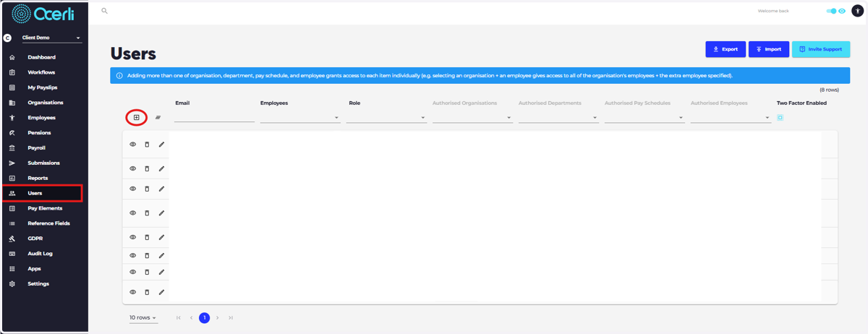Screen dimensions: 868x334
Task: Select page 1 in pagination
Action: click(x=205, y=318)
